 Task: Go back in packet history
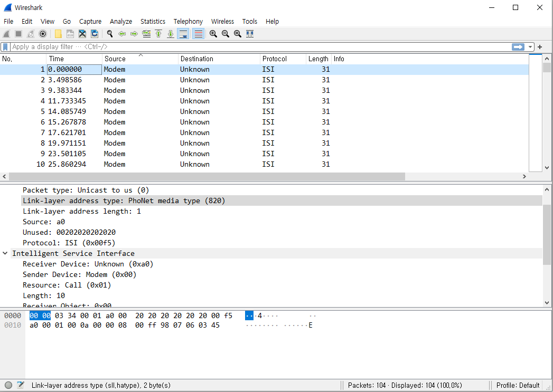coord(122,34)
